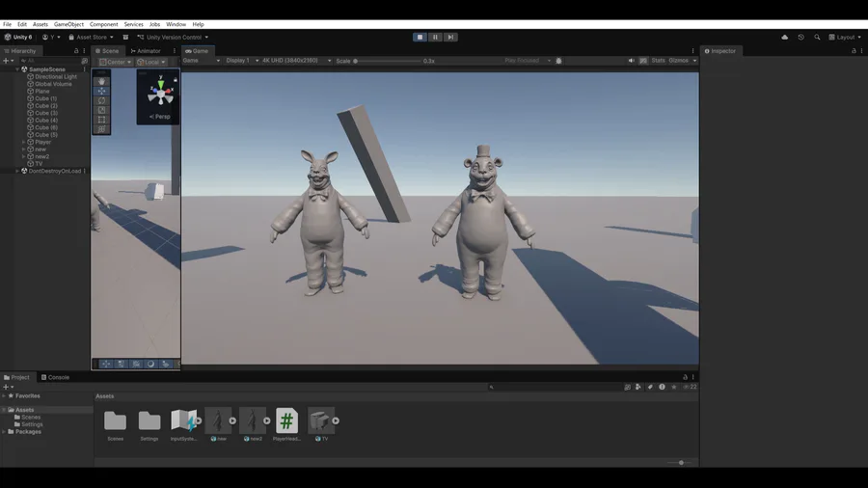Adjust the game view Scale slider
This screenshot has width=868, height=488.
(x=388, y=61)
